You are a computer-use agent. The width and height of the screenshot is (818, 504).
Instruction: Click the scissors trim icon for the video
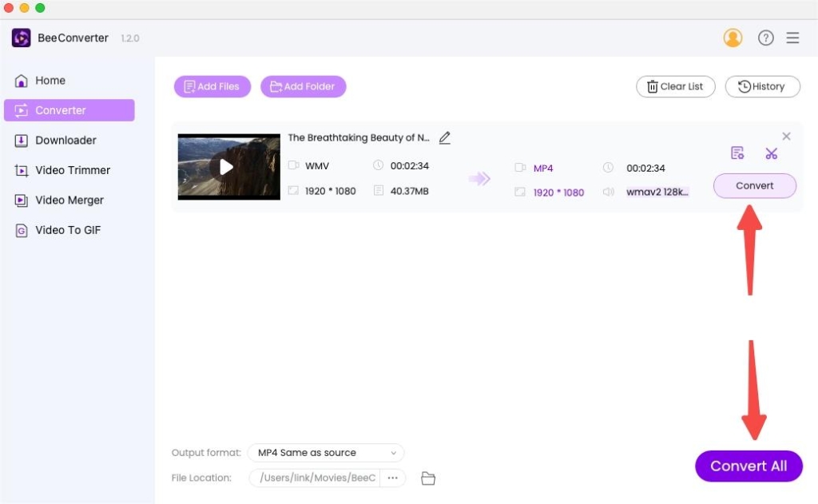[x=772, y=153]
